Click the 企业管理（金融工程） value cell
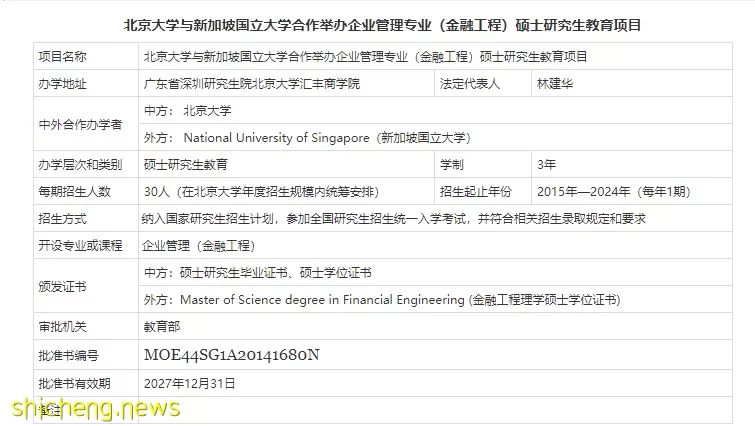The width and height of the screenshot is (755, 426). 435,245
